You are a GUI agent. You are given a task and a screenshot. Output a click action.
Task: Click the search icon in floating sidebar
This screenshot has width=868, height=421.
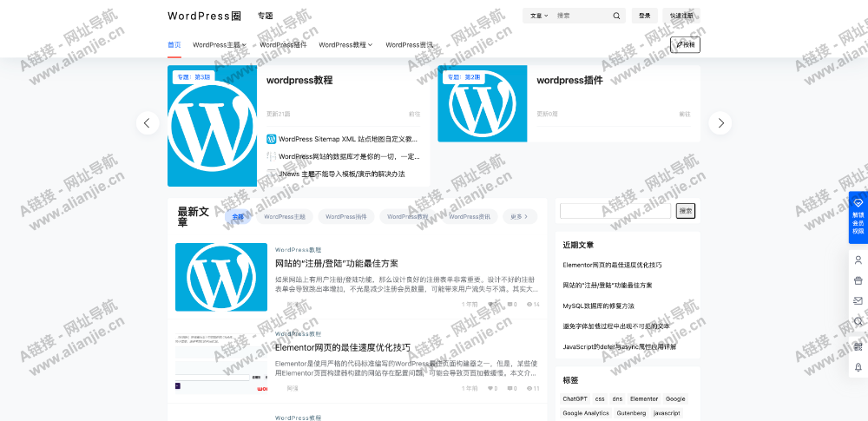pyautogui.click(x=858, y=321)
